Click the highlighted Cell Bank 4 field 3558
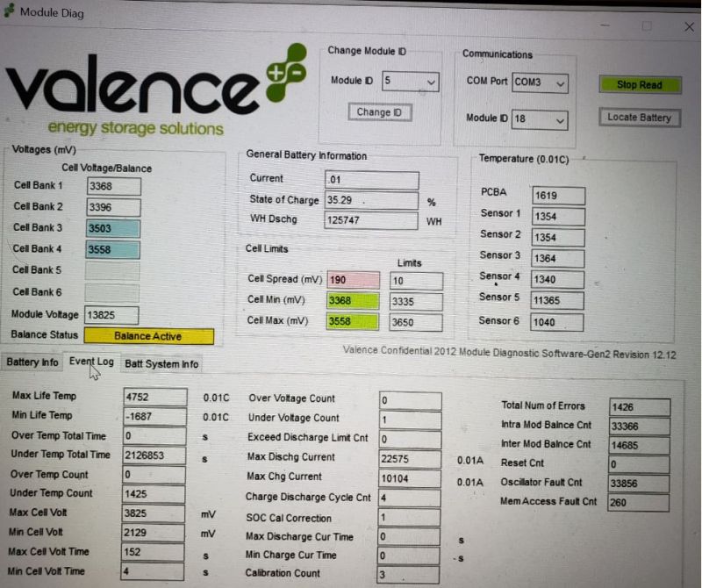The image size is (702, 588). point(113,249)
